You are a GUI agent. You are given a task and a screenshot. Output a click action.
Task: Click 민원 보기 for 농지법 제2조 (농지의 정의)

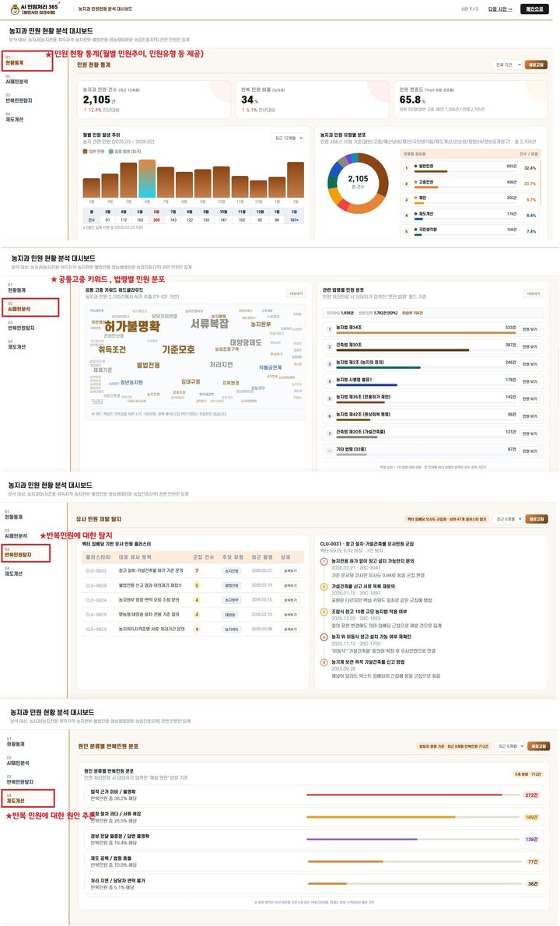[530, 364]
